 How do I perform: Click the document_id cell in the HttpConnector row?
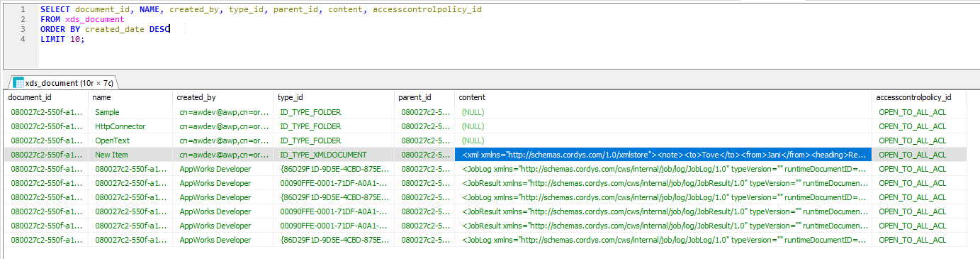(x=46, y=126)
